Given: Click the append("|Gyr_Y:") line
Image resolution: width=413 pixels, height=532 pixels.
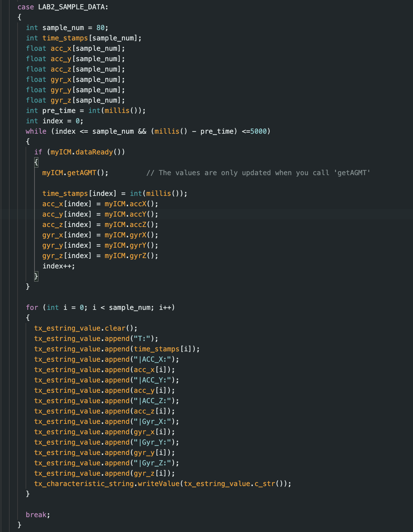Looking at the screenshot, I should tap(106, 442).
